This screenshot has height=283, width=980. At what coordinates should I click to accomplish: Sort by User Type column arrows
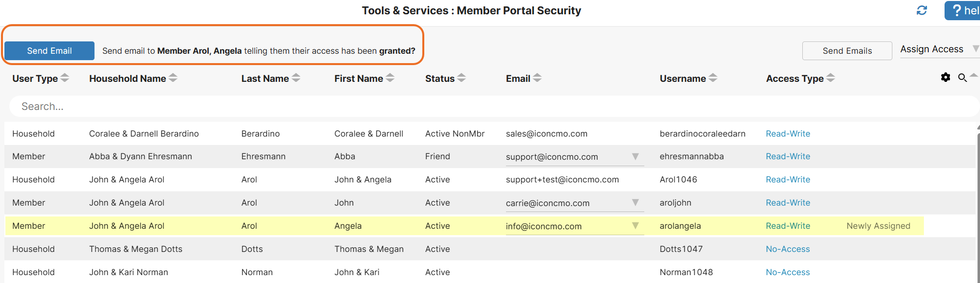(64, 78)
